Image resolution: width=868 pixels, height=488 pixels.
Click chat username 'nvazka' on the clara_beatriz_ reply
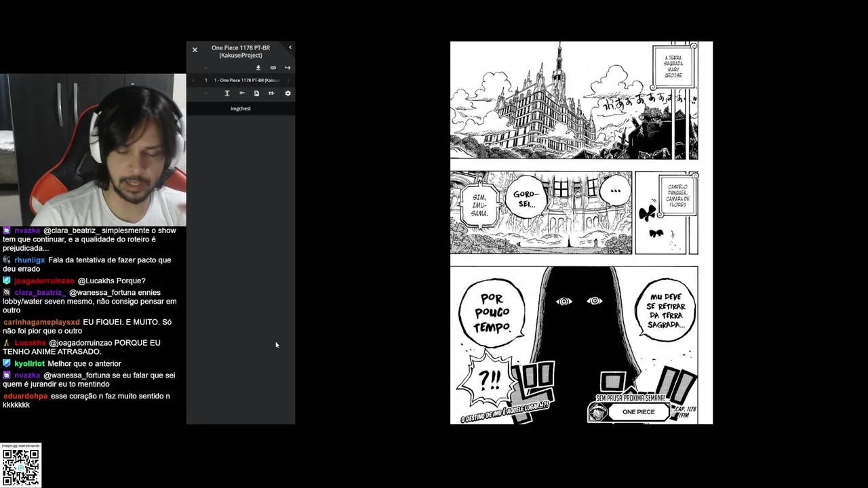point(27,230)
